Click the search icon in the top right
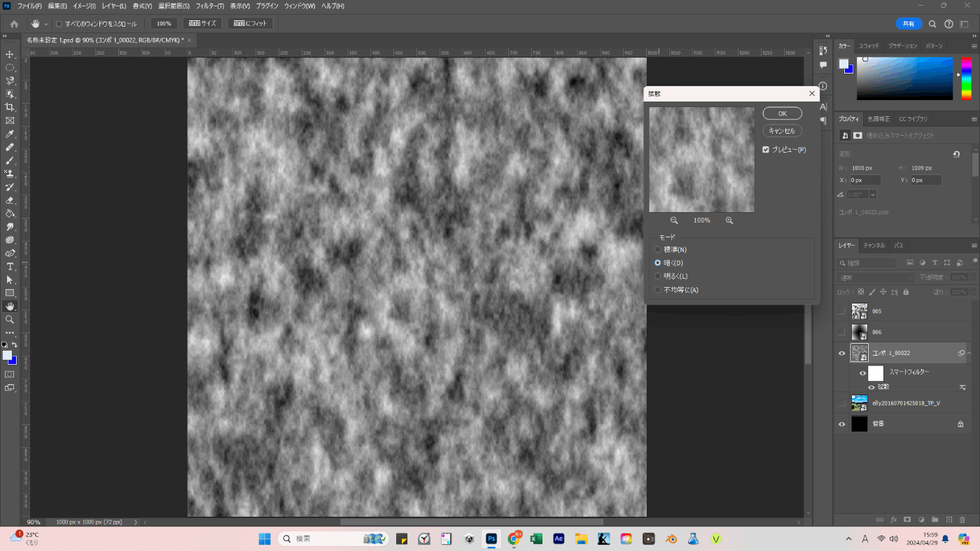This screenshot has height=551, width=980. [x=932, y=24]
